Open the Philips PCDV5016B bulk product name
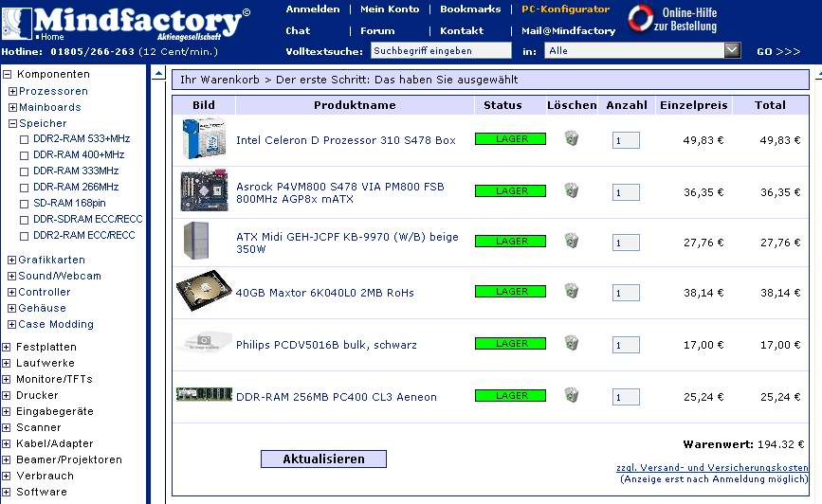Image resolution: width=822 pixels, height=504 pixels. pyautogui.click(x=326, y=345)
